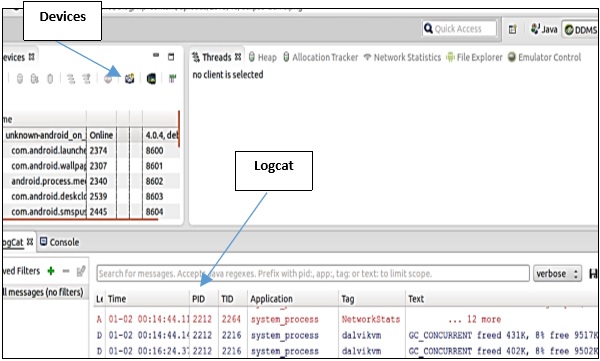Click the Dump HPROF file icon
600x361 pixels.
[x=34, y=78]
